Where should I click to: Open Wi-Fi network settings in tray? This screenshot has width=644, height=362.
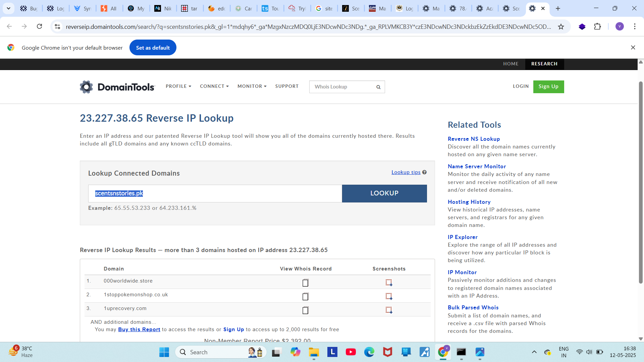(579, 352)
